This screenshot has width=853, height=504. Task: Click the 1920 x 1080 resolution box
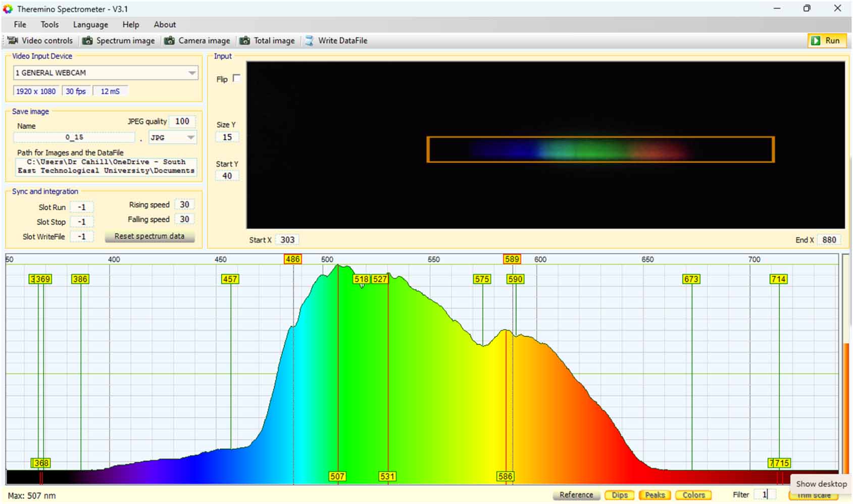tap(36, 91)
